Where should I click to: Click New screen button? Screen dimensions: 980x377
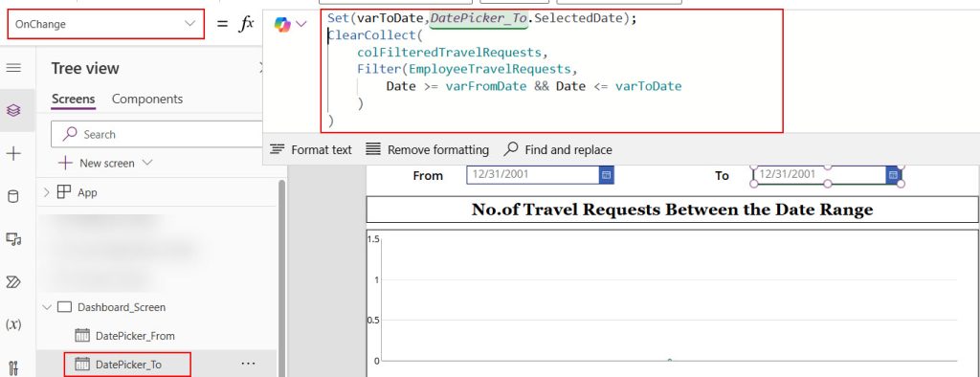97,164
